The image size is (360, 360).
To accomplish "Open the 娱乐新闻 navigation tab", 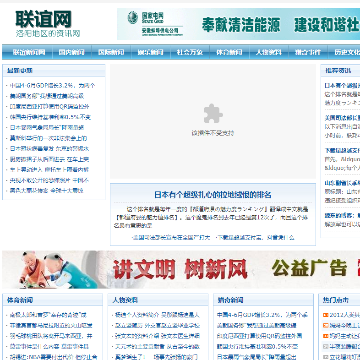I will (x=150, y=52).
